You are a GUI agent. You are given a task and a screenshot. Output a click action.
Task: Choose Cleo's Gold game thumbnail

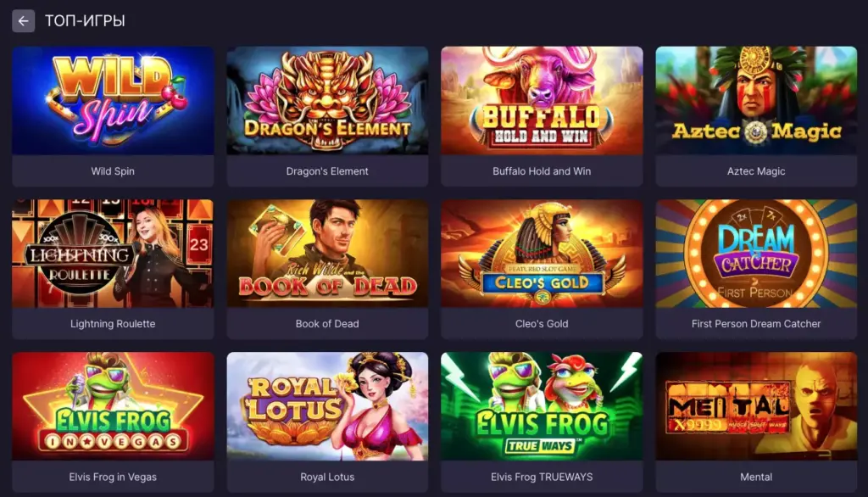click(x=542, y=254)
